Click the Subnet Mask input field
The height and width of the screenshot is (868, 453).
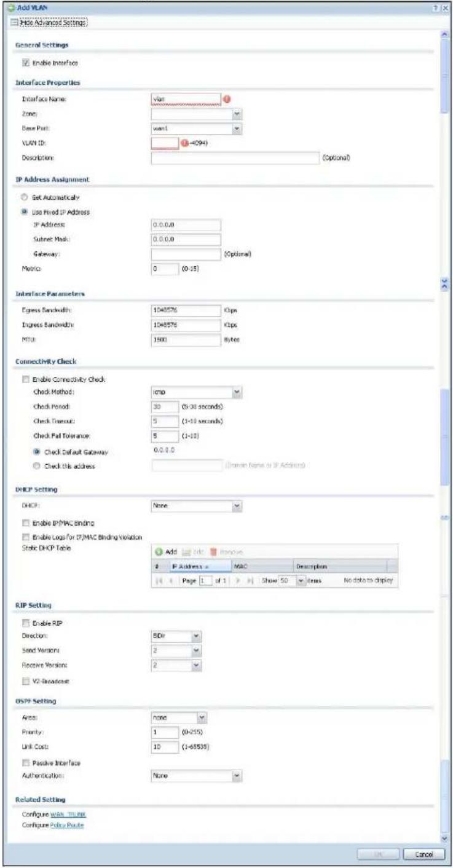point(186,239)
